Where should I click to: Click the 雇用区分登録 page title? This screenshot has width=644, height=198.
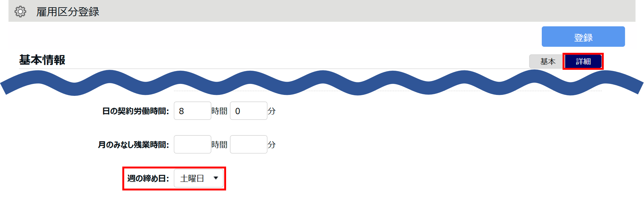pyautogui.click(x=68, y=12)
